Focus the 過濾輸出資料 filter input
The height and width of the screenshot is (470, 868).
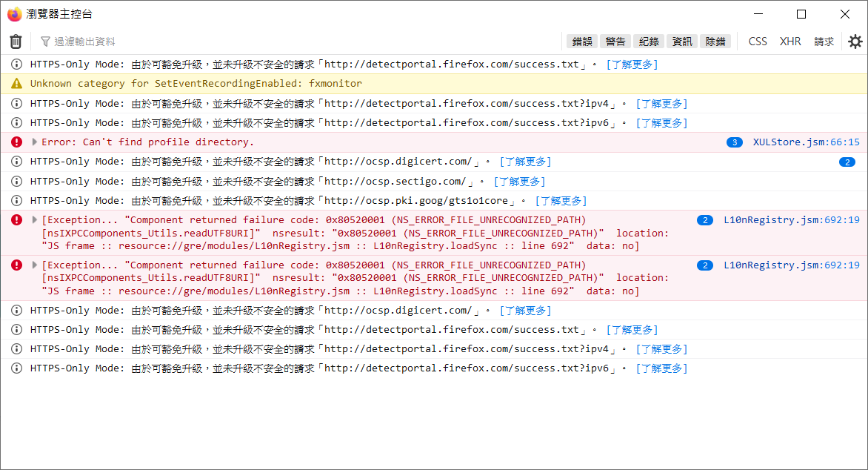(x=299, y=42)
